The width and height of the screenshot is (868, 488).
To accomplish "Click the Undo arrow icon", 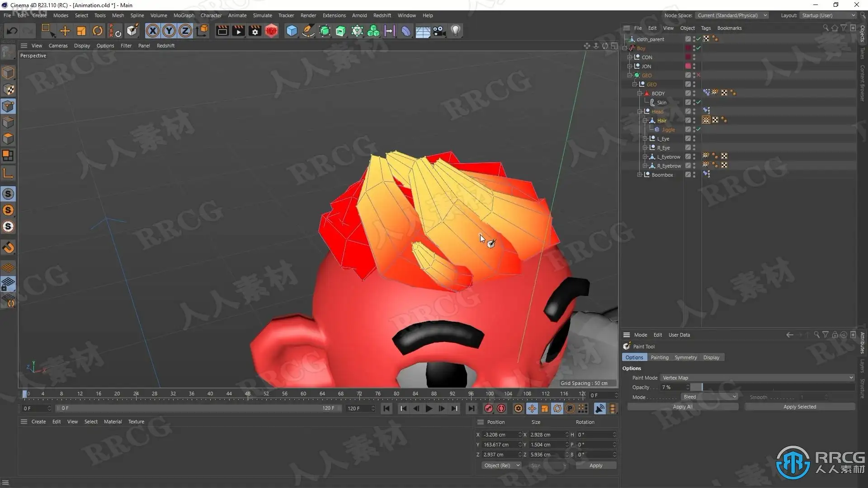I will [x=12, y=31].
